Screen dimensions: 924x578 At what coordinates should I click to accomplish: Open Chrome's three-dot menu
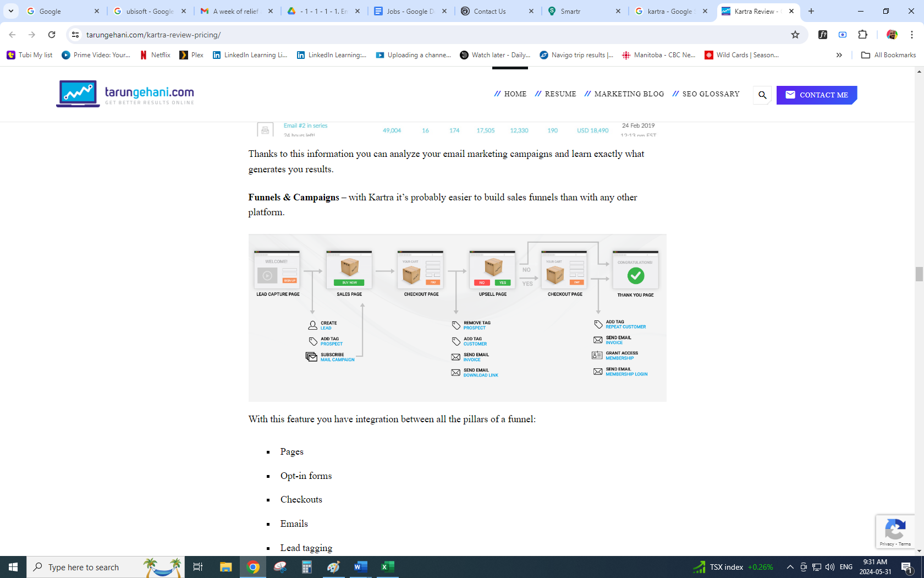tap(911, 35)
